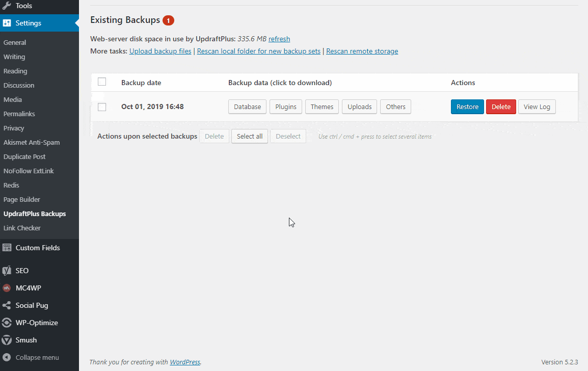Click the Backup data column header
This screenshot has height=371, width=588.
280,83
